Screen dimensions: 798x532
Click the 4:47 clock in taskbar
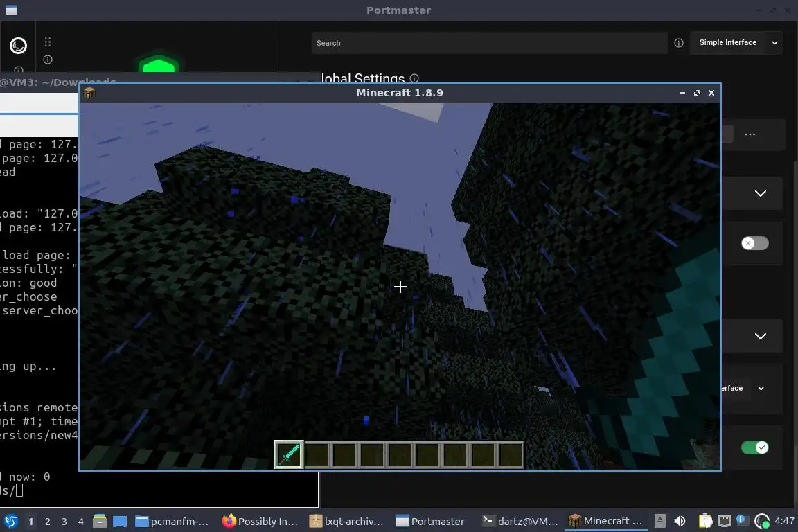click(784, 521)
